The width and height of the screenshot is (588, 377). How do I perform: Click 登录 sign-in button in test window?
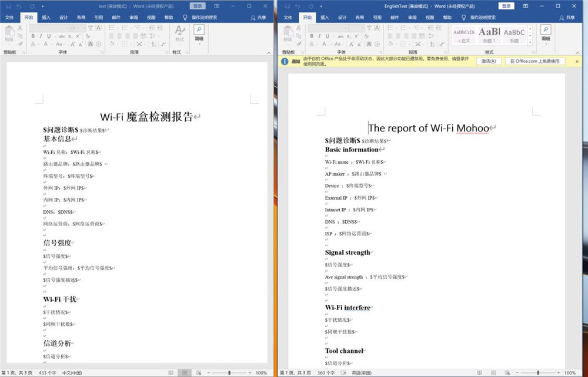point(198,6)
